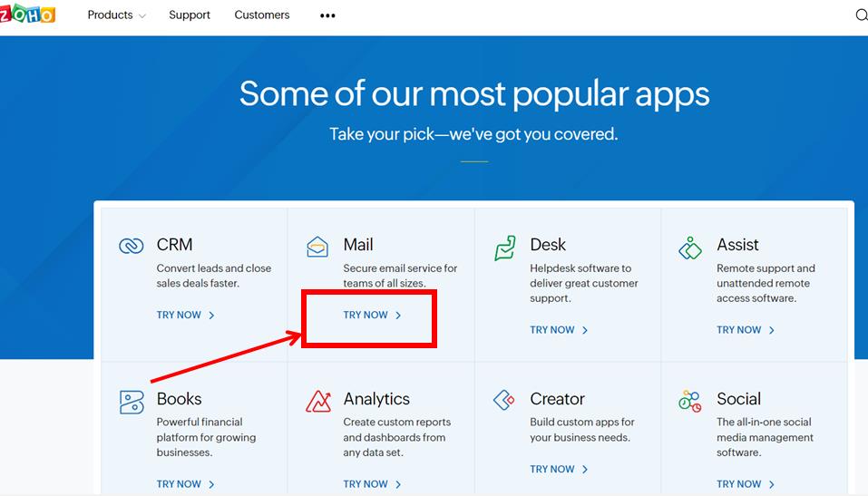Click the Books app icon
868x496 pixels.
pyautogui.click(x=132, y=402)
